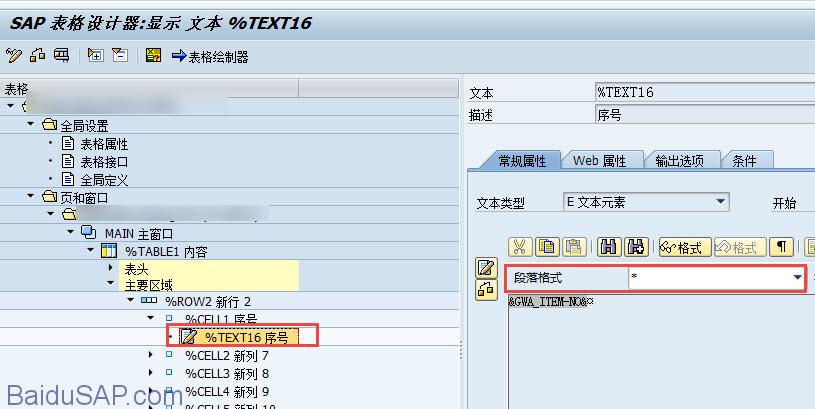Click the 表格接口 document icon
This screenshot has height=409, width=815.
68,161
